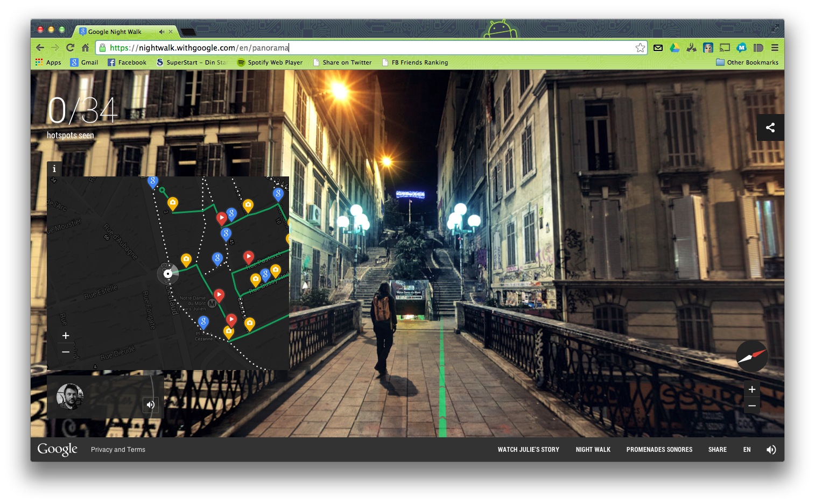Image resolution: width=815 pixels, height=504 pixels.
Task: Click WATCH JULIE'S STORY
Action: coord(529,449)
